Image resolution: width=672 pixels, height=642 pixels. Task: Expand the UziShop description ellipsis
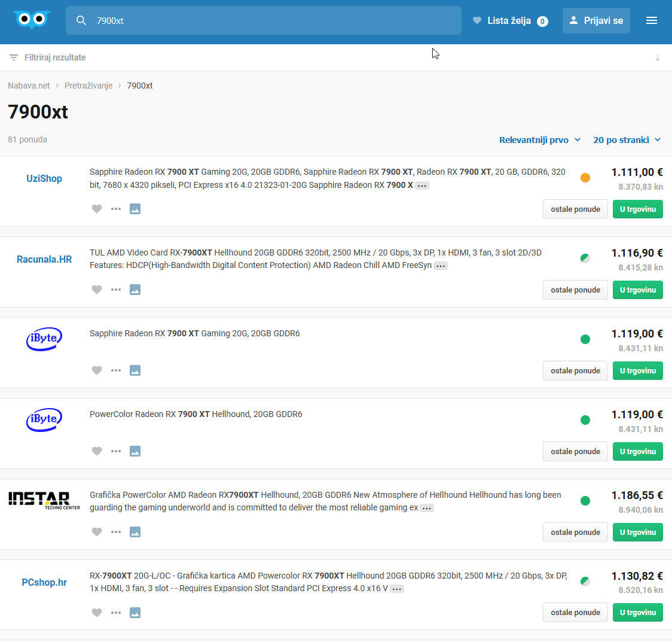coord(421,185)
